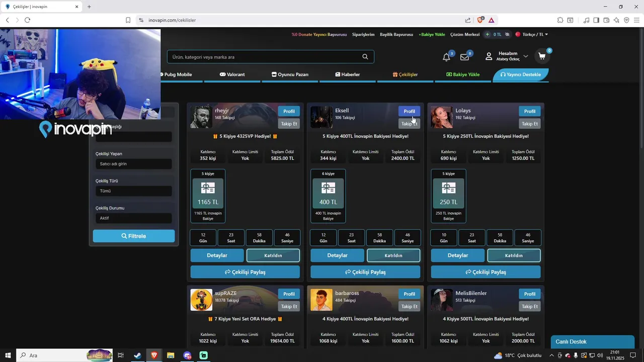Open rheyjr's Profil button
The image size is (644, 362).
coord(289,111)
